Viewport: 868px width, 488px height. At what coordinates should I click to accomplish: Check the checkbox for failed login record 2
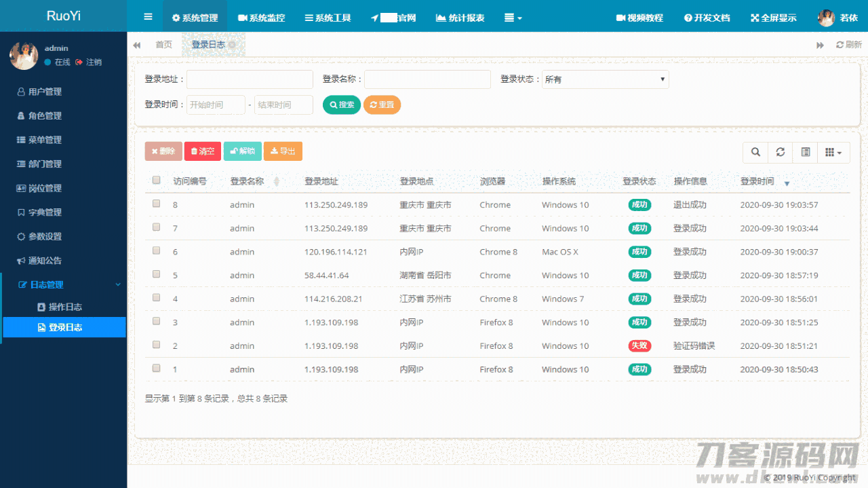156,345
